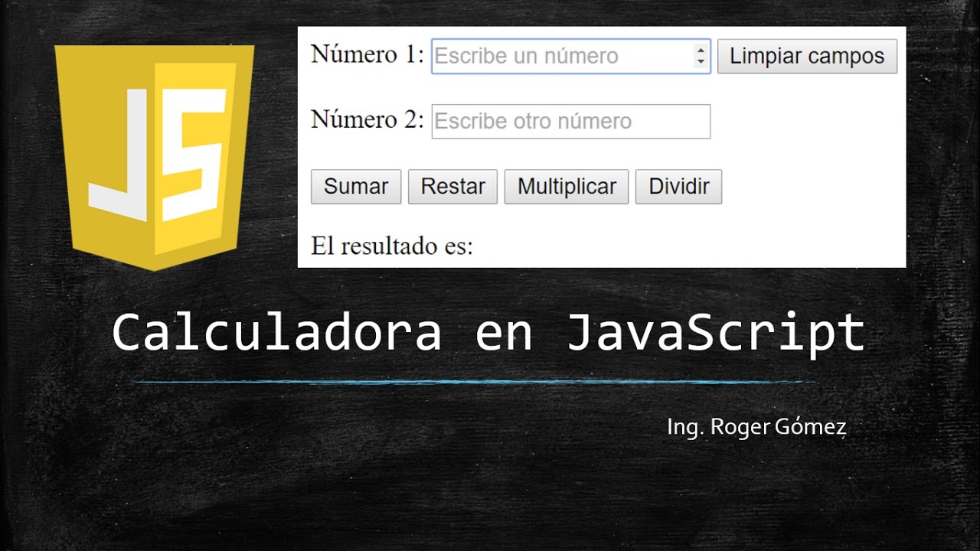Click the Dividir button
This screenshot has width=980, height=551.
tap(678, 187)
